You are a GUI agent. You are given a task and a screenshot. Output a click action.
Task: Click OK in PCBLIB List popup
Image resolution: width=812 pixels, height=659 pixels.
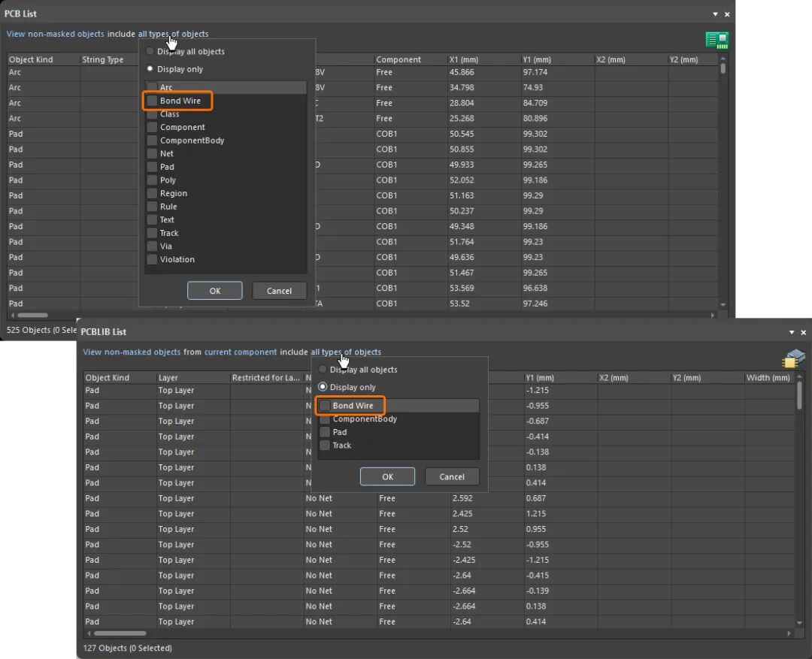point(387,476)
